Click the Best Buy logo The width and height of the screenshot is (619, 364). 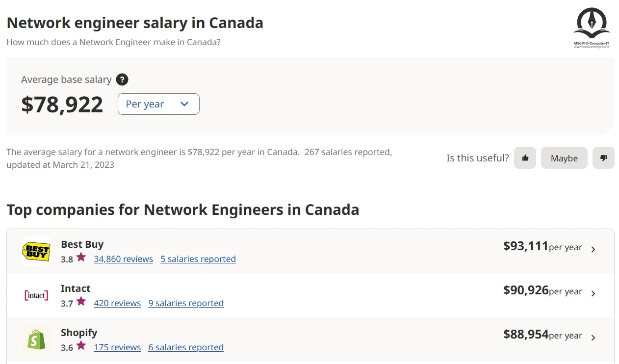point(36,252)
